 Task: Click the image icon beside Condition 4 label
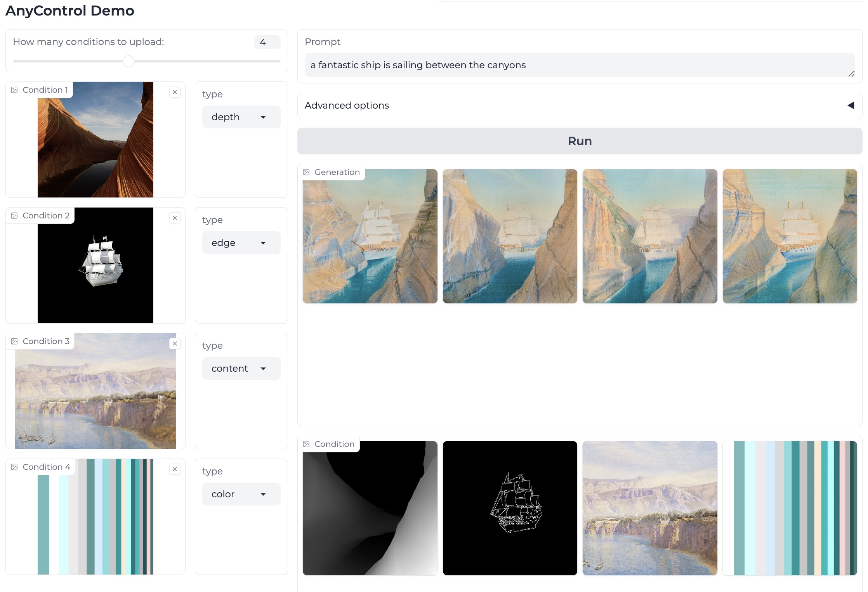click(x=14, y=467)
